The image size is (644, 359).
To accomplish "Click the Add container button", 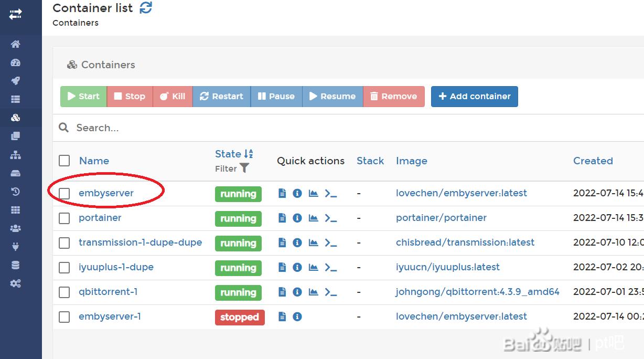I will click(474, 97).
